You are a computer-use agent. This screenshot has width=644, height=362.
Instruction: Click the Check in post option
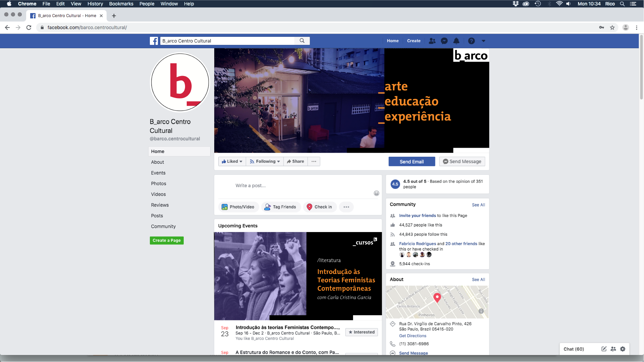click(320, 207)
